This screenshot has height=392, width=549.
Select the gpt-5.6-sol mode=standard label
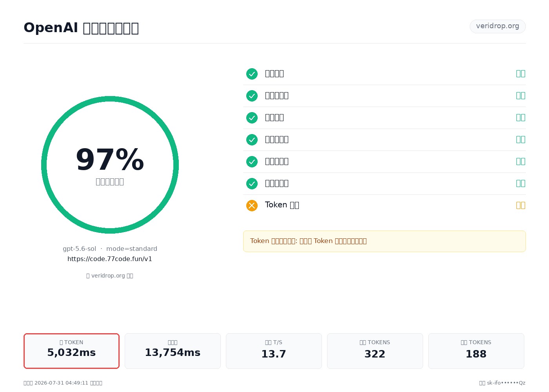(x=110, y=249)
